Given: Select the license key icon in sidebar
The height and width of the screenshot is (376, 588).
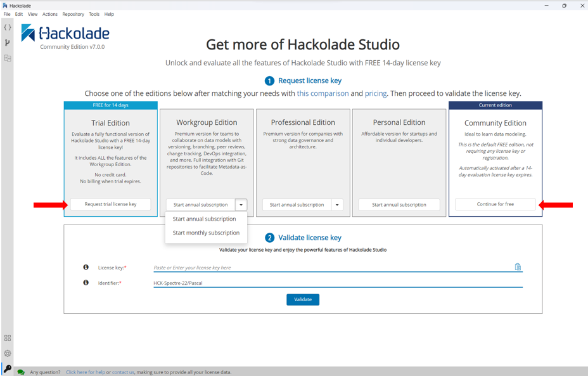Looking at the screenshot, I should click(x=7, y=368).
